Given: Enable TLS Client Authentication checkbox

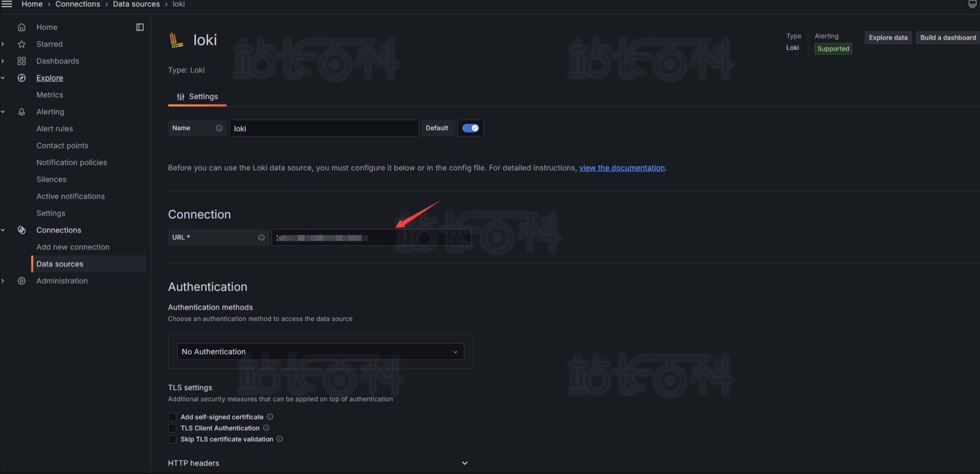Looking at the screenshot, I should point(172,428).
